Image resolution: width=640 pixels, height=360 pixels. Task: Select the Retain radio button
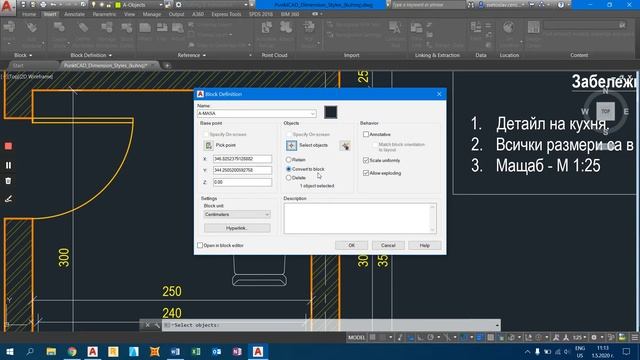[289, 160]
